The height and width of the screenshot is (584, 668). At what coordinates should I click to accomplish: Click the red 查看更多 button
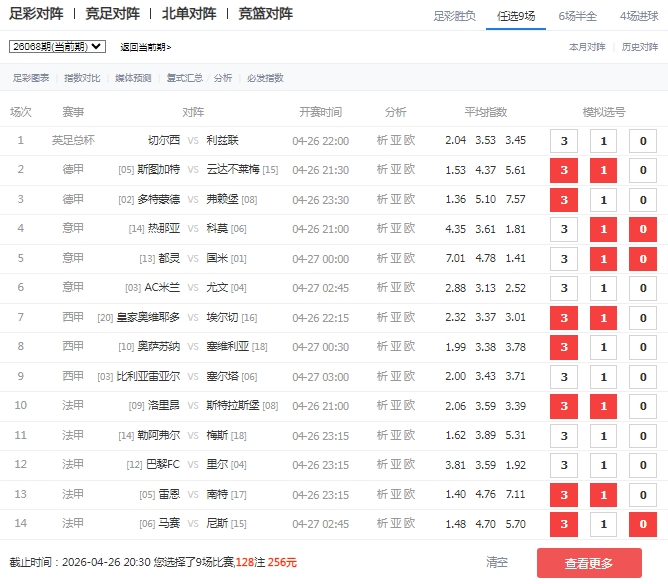pos(589,563)
